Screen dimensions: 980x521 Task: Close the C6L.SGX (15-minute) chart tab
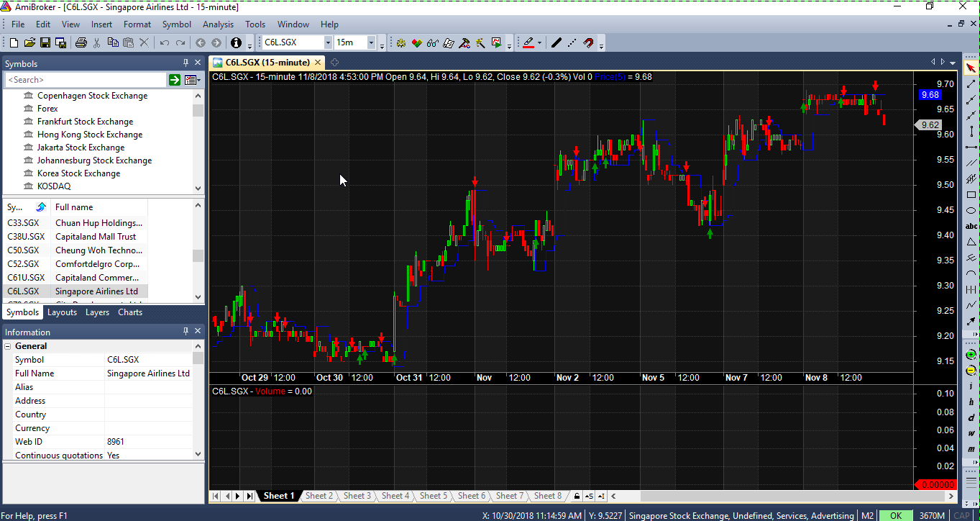click(x=317, y=63)
